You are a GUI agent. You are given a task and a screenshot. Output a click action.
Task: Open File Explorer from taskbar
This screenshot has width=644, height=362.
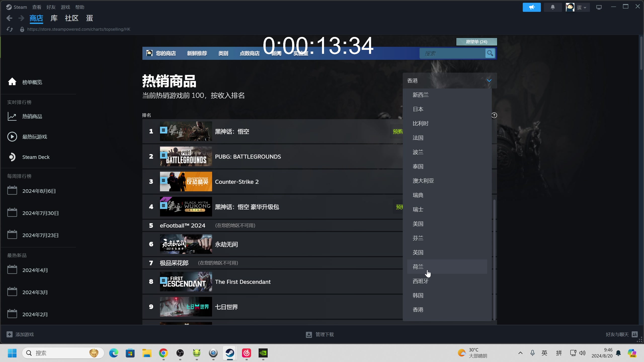[147, 353]
